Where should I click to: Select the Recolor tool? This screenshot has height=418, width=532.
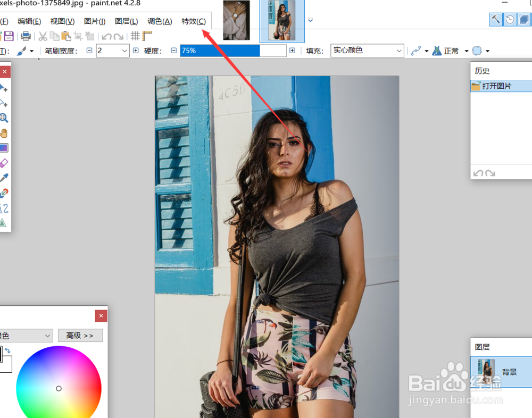pos(4,193)
